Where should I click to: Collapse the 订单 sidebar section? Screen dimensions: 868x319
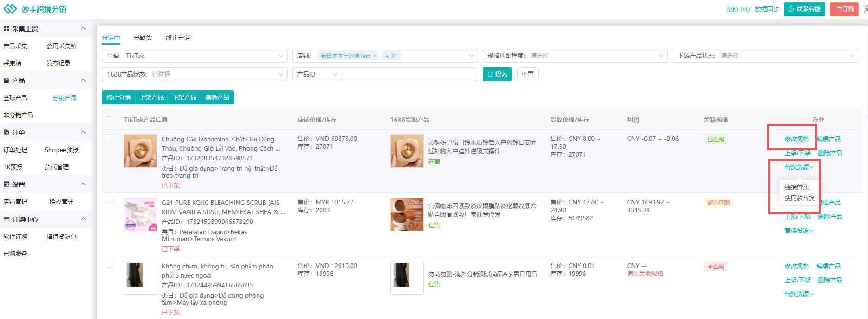click(83, 132)
